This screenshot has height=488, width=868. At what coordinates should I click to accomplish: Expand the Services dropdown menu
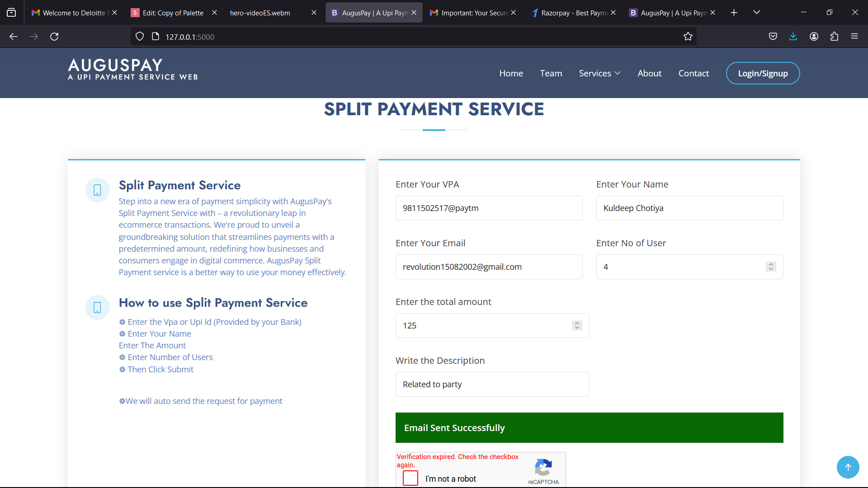(x=599, y=73)
